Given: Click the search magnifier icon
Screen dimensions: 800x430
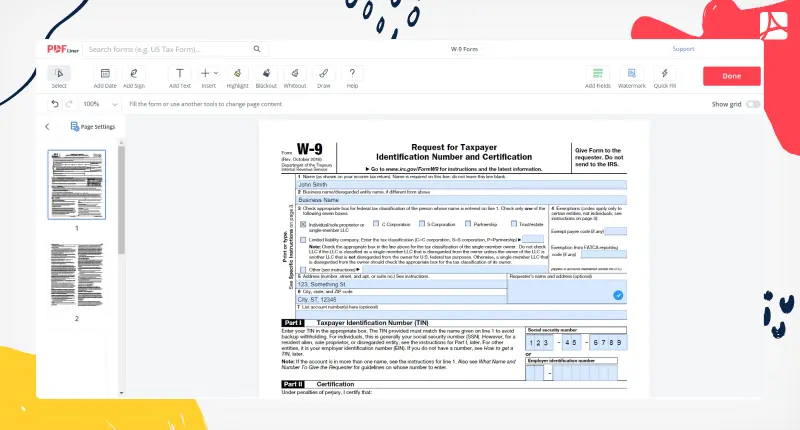Looking at the screenshot, I should pyautogui.click(x=257, y=49).
